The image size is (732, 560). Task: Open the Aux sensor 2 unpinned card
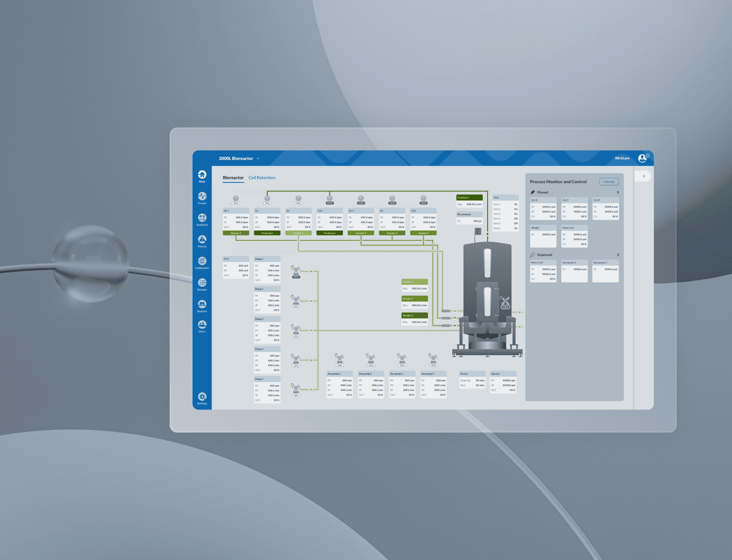(x=605, y=271)
